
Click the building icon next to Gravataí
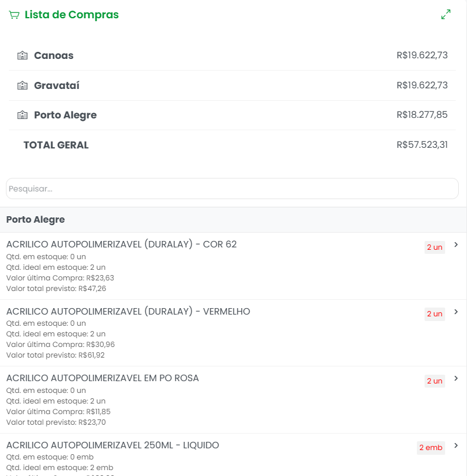(22, 85)
